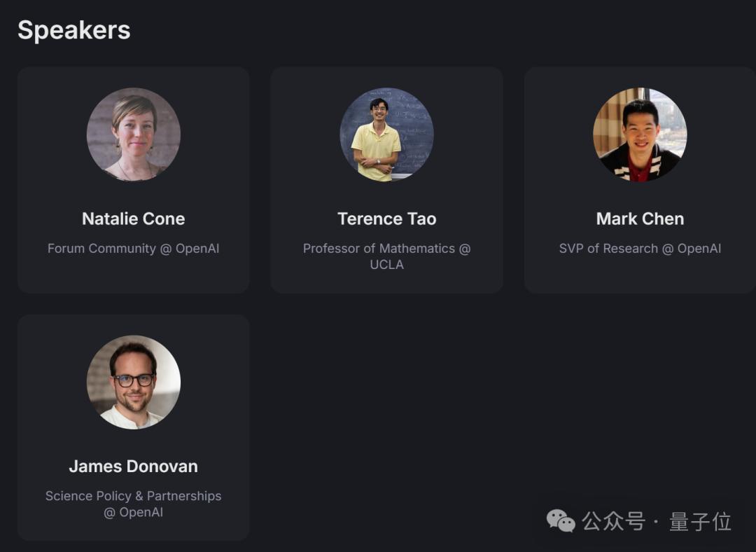
Task: Open the James Donovan name link
Action: point(133,466)
